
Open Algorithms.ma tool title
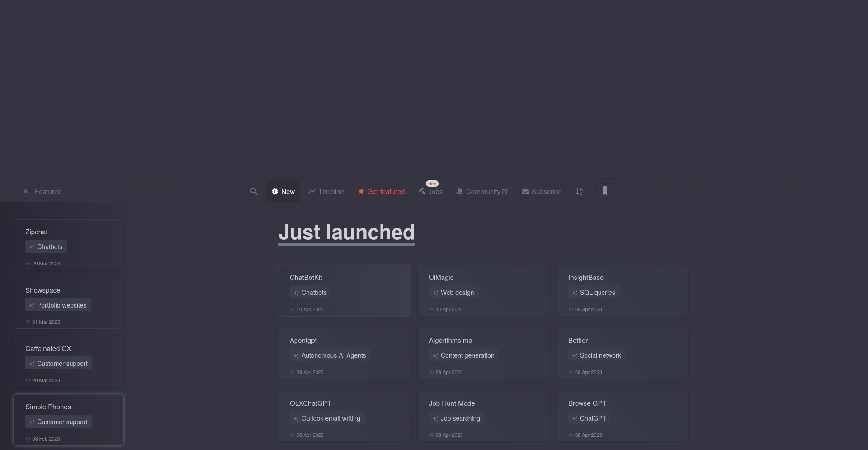point(451,341)
